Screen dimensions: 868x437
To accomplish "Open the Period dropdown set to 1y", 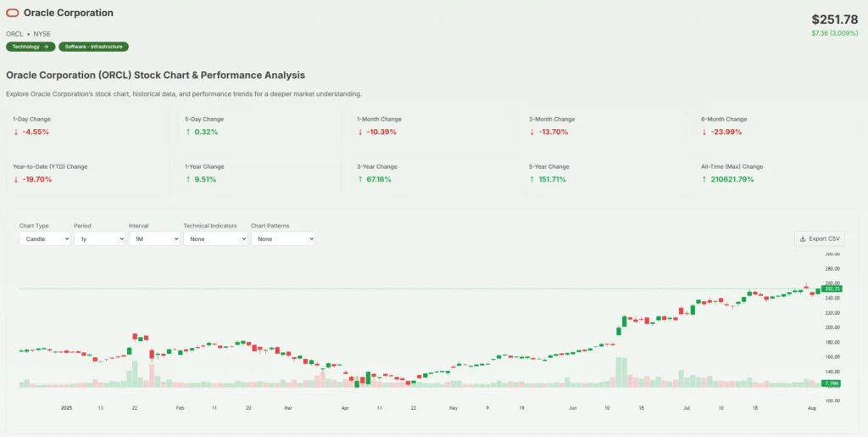I will point(99,239).
